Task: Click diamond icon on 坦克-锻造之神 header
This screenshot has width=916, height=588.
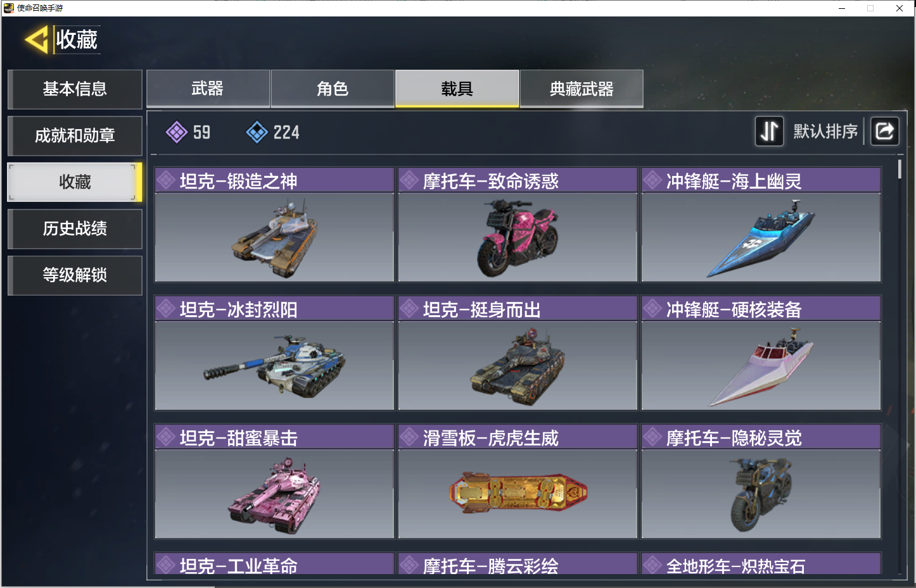Action: click(x=167, y=180)
